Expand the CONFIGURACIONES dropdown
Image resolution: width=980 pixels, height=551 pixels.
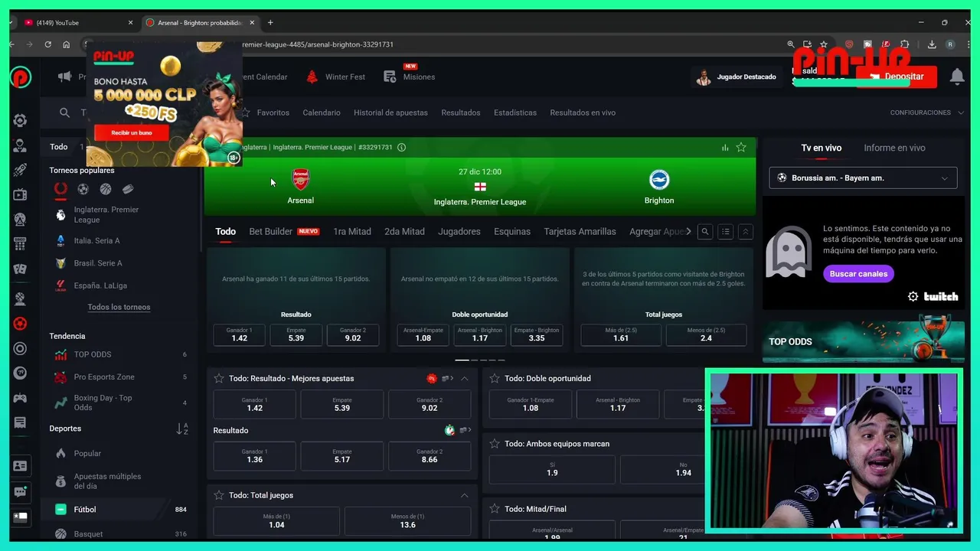pos(926,112)
